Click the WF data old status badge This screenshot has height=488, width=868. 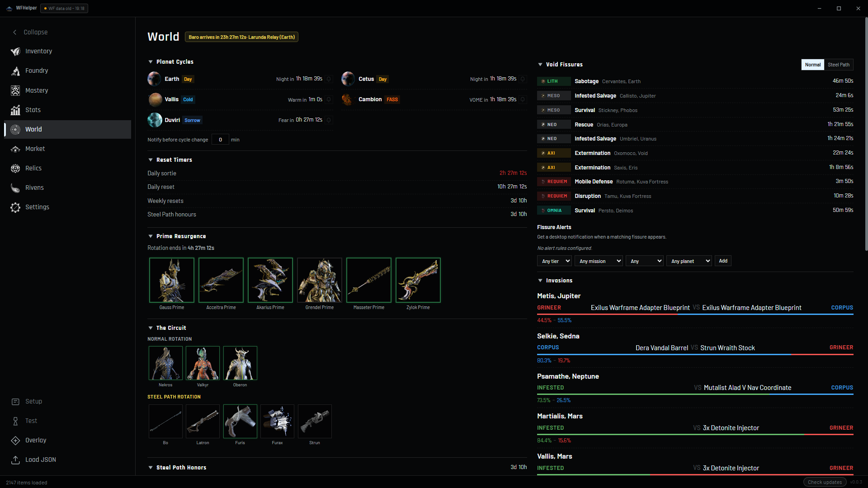point(64,8)
